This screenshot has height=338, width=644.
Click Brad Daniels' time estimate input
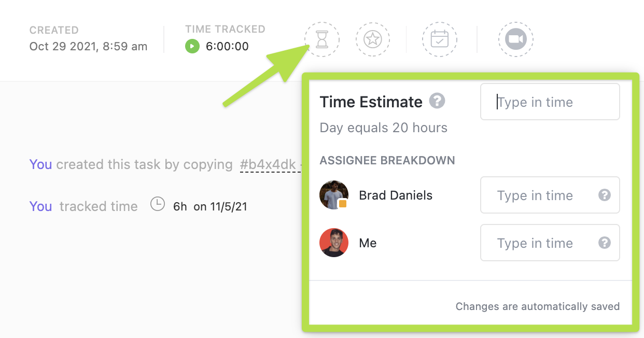tap(539, 195)
